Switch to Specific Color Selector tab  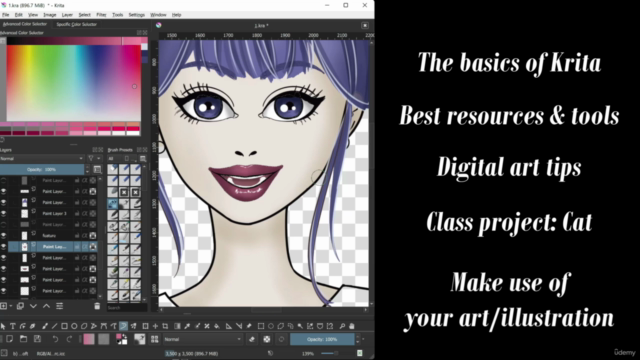coord(77,24)
